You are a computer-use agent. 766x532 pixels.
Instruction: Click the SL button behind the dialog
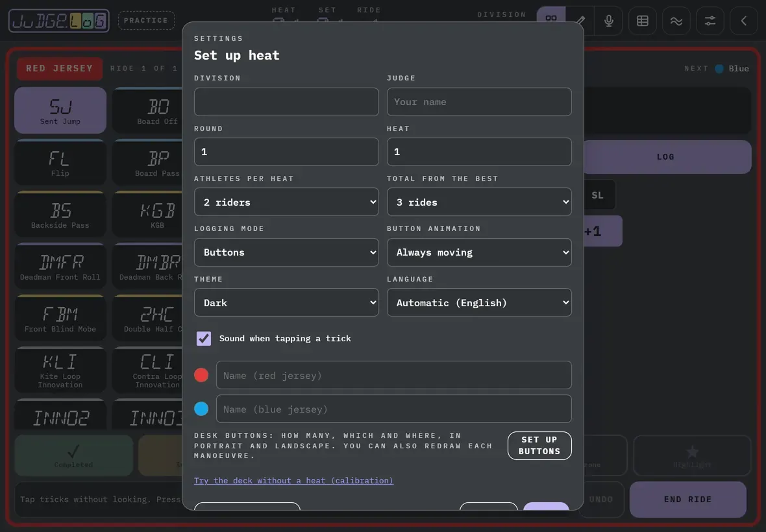point(599,195)
